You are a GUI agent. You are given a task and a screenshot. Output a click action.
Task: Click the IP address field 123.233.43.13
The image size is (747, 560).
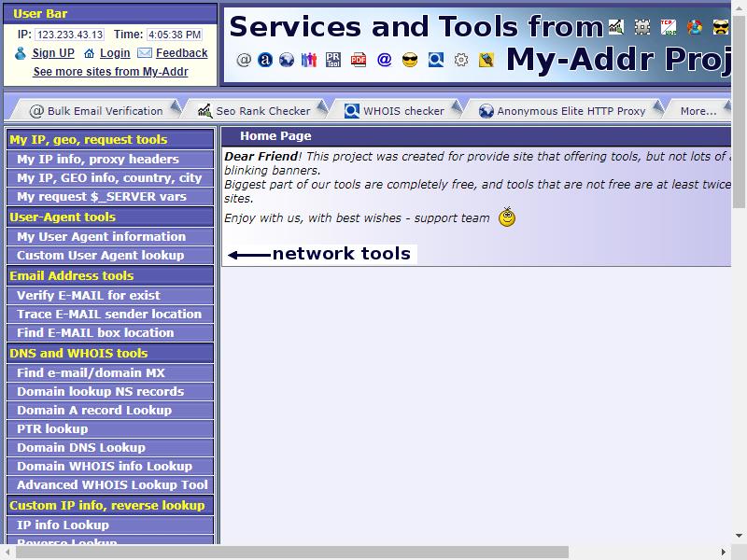click(x=69, y=35)
